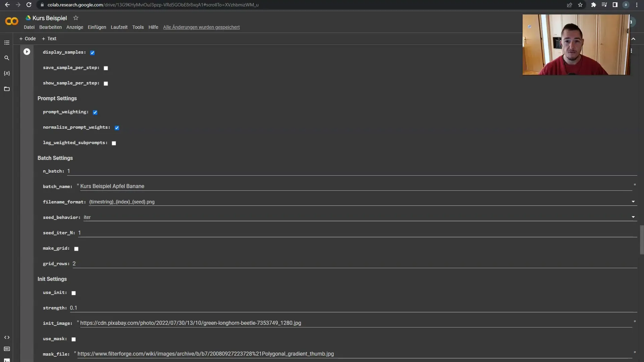Open the Einfügen menu
Viewport: 644px width, 362px height.
(97, 27)
